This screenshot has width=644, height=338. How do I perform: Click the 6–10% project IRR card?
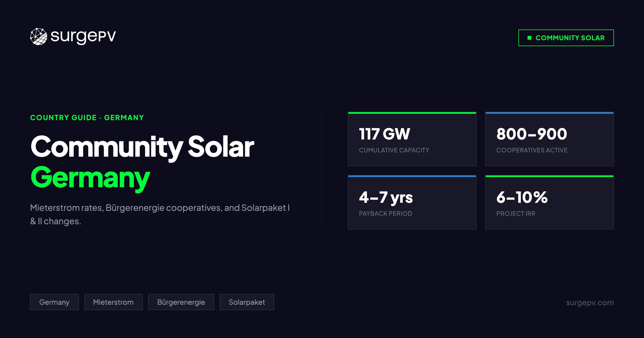549,203
